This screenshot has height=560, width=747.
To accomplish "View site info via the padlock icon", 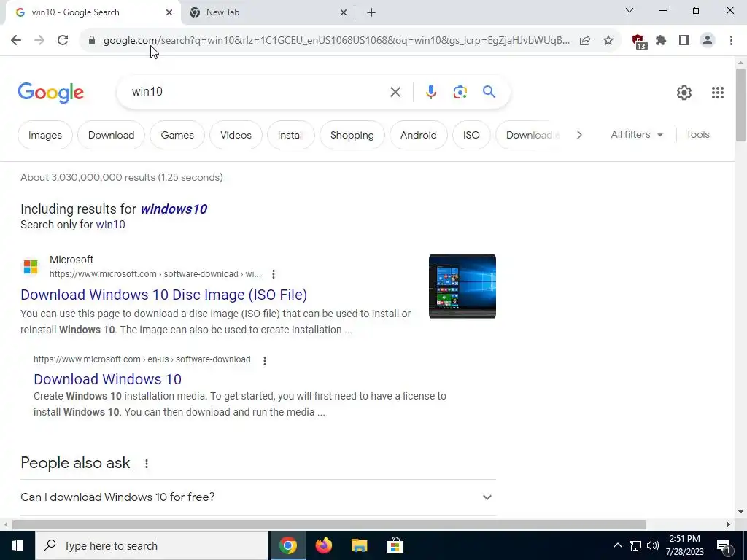I will click(x=92, y=41).
